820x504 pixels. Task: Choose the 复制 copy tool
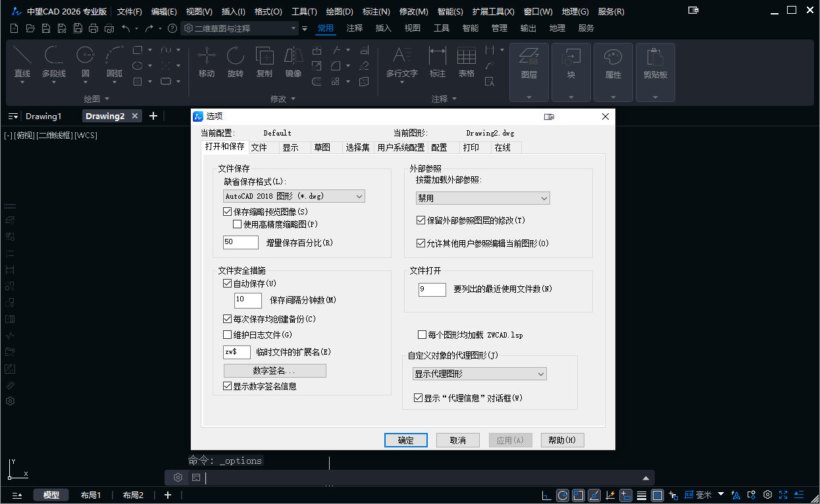[x=264, y=63]
